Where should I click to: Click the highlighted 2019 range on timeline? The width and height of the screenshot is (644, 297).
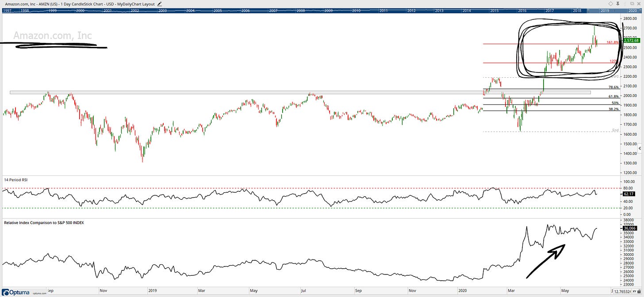(x=604, y=10)
